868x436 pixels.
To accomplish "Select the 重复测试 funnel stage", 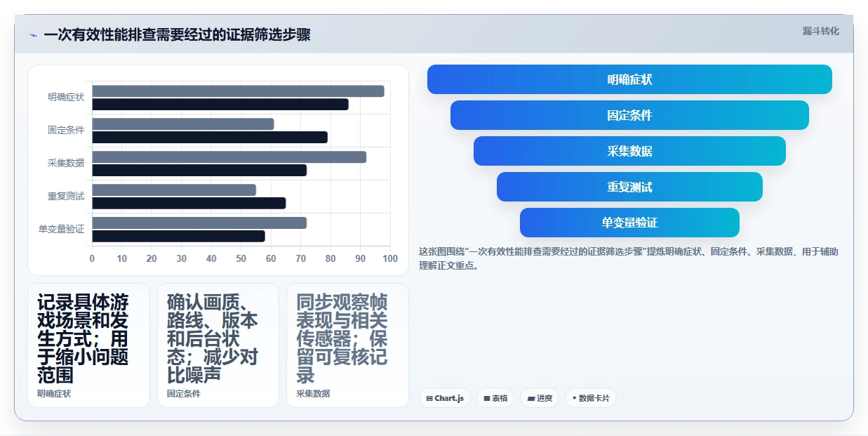I will click(629, 187).
